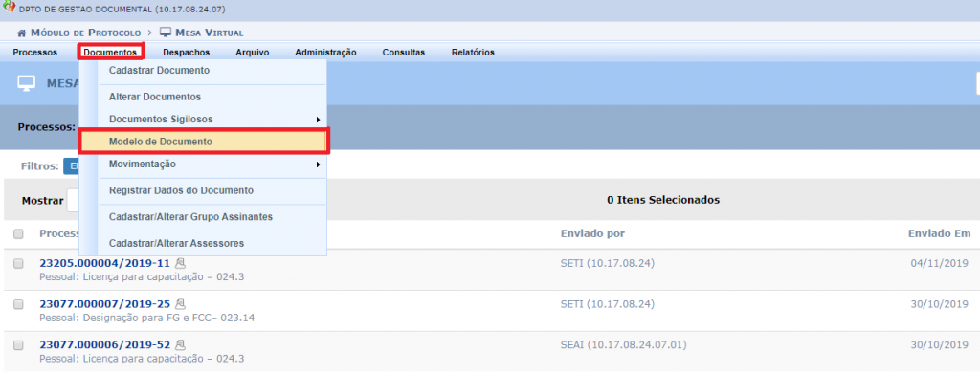
Task: Click the application logo icon at top left
Action: (10, 9)
